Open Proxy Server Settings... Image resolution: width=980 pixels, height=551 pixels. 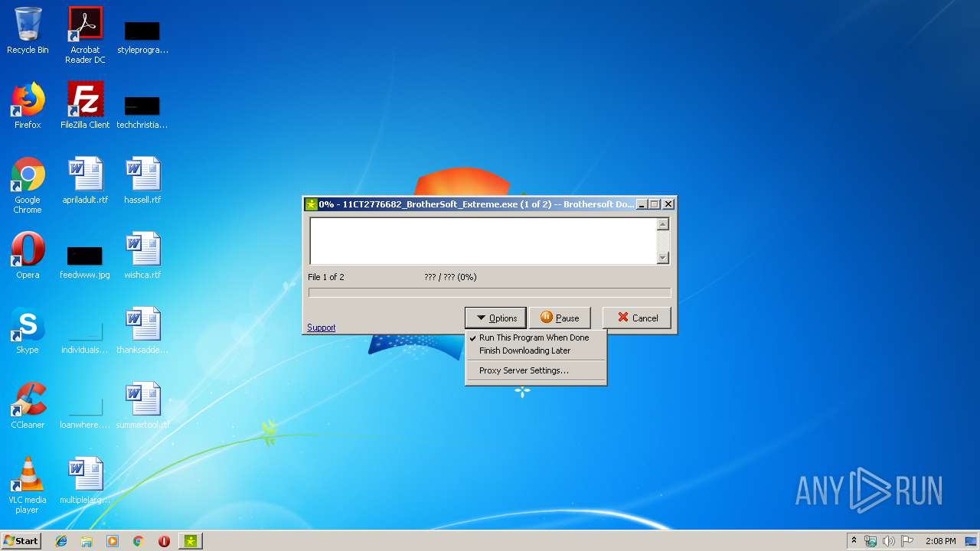pos(536,370)
